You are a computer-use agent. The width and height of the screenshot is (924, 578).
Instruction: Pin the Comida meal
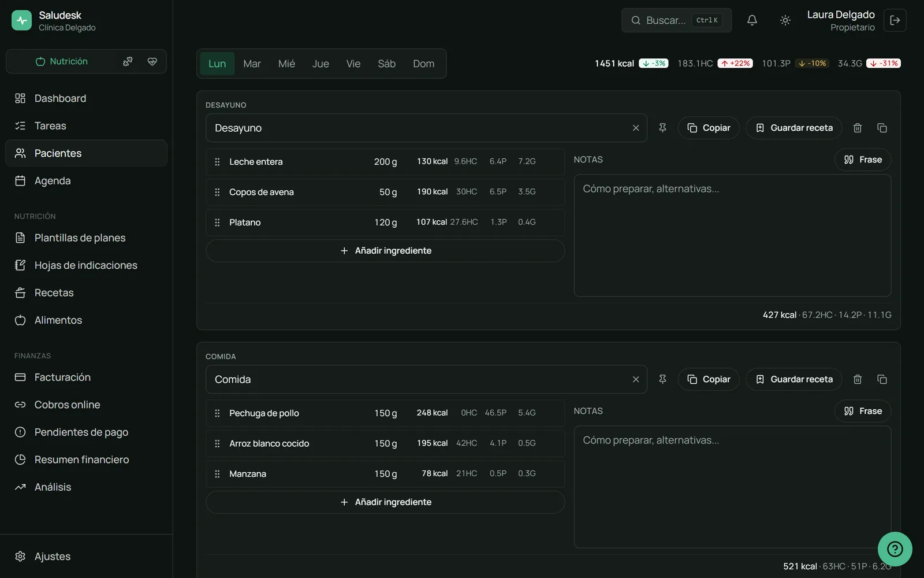point(662,379)
